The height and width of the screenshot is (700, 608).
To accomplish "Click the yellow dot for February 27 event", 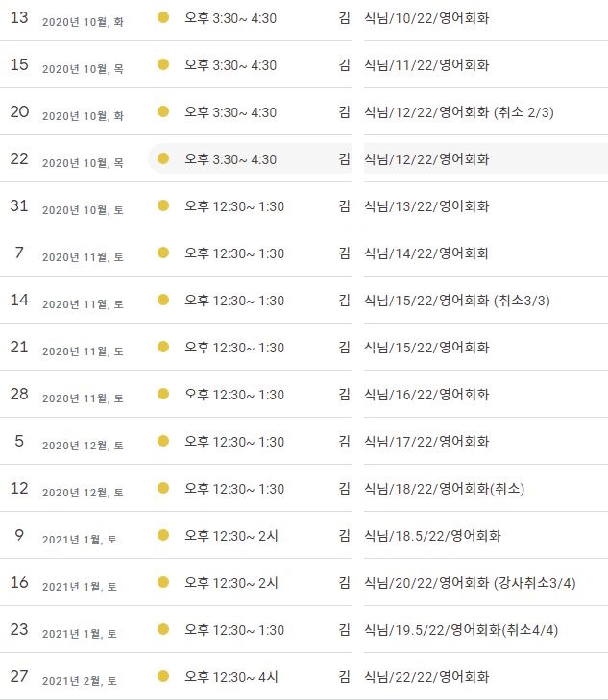I will pos(163,676).
